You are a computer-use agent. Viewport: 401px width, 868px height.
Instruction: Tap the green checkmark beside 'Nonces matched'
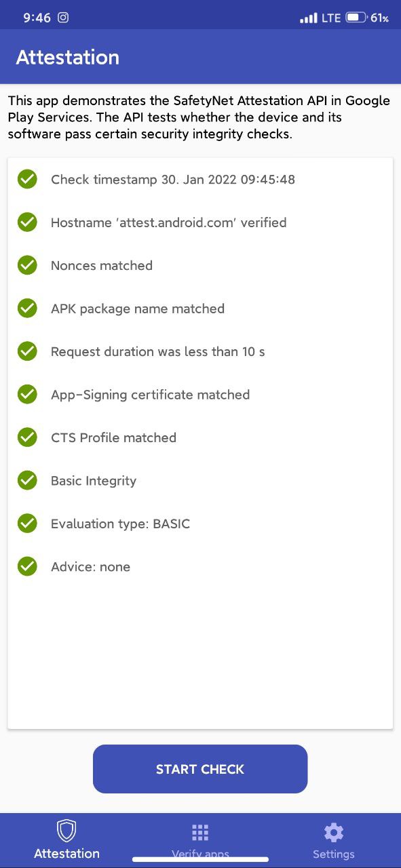(27, 264)
